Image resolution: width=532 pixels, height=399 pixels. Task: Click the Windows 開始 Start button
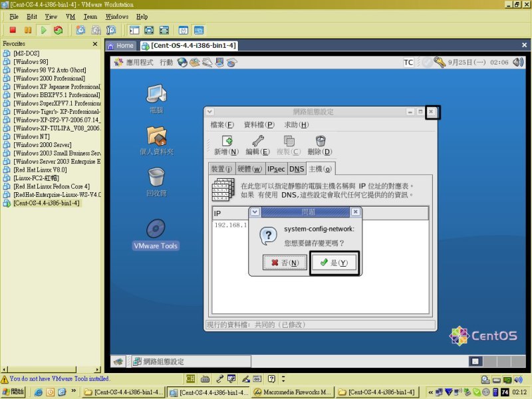point(13,392)
